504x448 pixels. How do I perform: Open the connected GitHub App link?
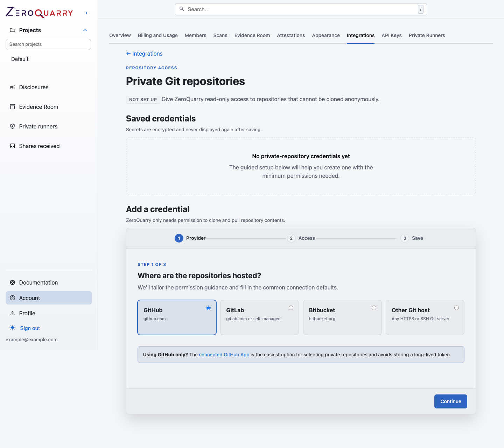pyautogui.click(x=224, y=355)
